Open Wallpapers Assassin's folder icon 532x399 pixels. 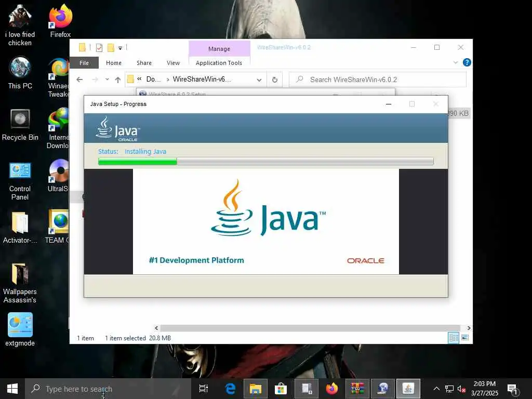(20, 283)
